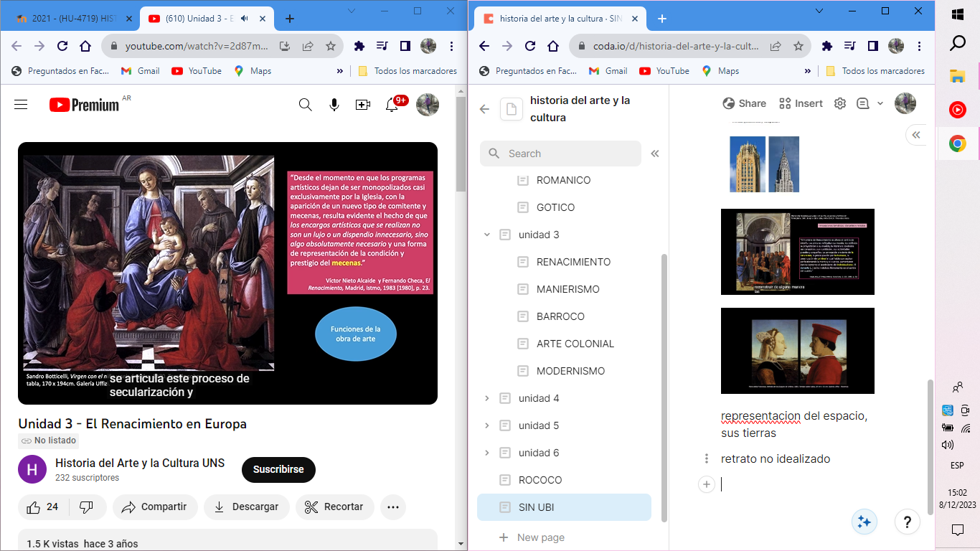Open YouTube search magnifier icon
This screenshot has width=980, height=551.
(x=306, y=105)
